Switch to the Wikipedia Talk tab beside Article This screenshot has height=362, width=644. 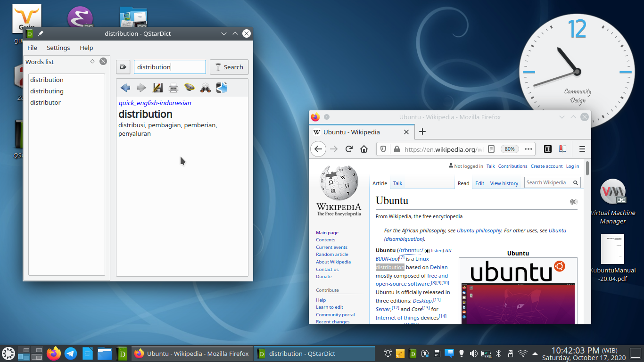(x=398, y=183)
